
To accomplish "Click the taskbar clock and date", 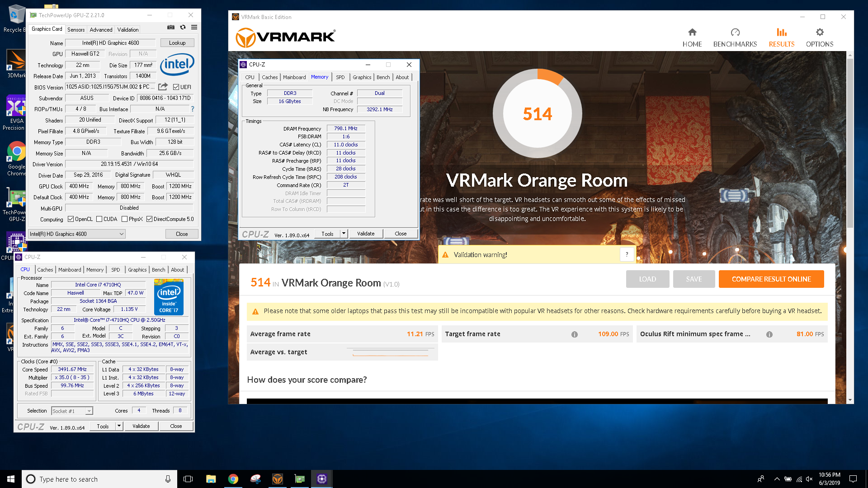I will click(x=829, y=479).
